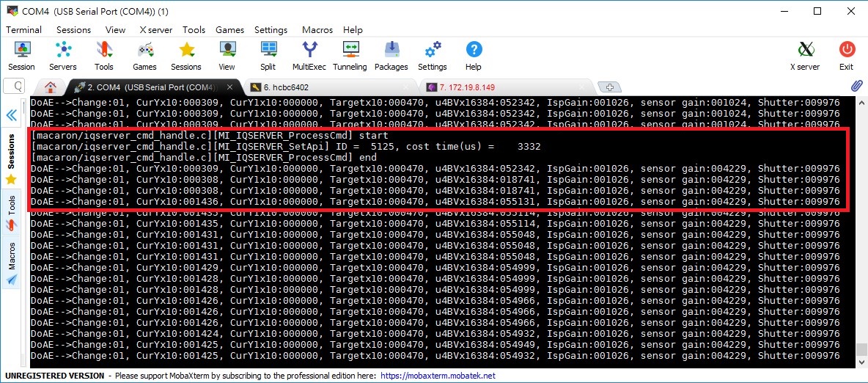Open MultiExec mode
Viewport: 868px width, 383px height.
(x=309, y=56)
